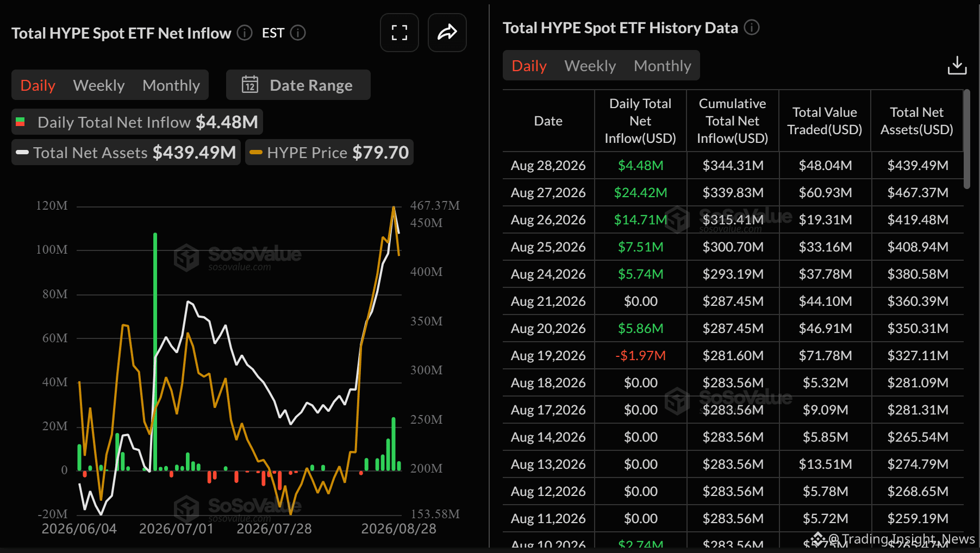Click the $14.71M daily inflow value
980x553 pixels.
pyautogui.click(x=640, y=219)
